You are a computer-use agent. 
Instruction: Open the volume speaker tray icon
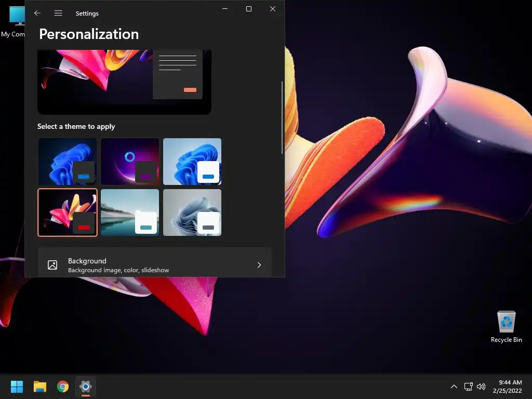point(481,387)
